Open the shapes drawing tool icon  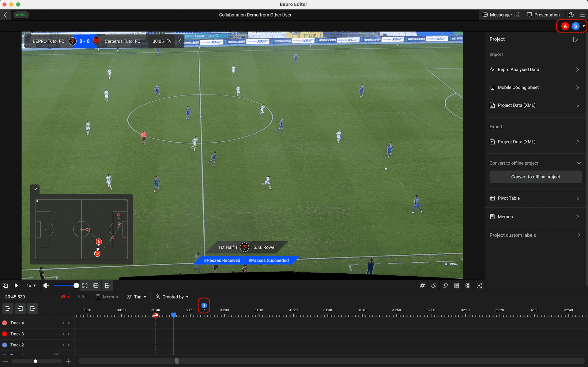point(434,285)
